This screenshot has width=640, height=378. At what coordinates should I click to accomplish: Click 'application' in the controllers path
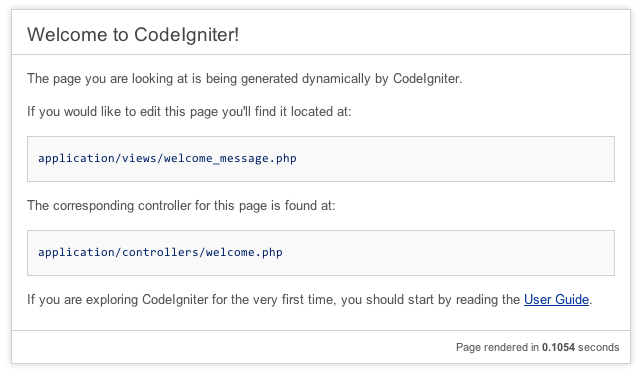76,252
